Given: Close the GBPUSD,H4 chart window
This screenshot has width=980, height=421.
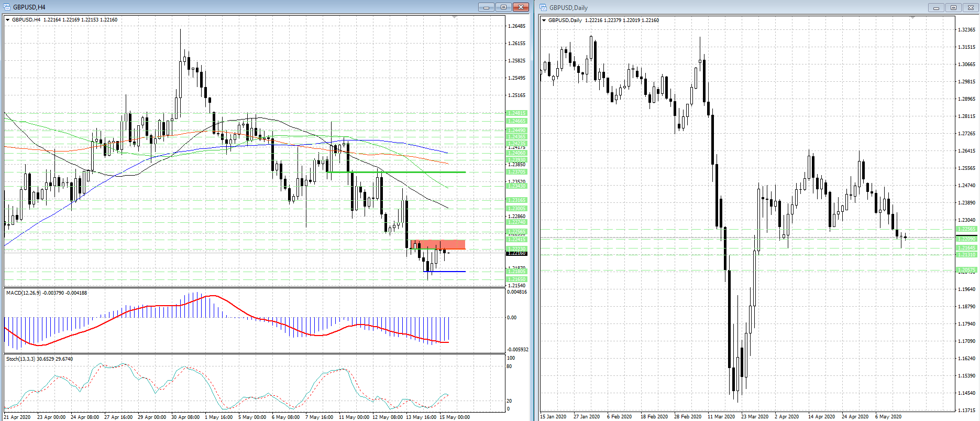Looking at the screenshot, I should tap(521, 7).
